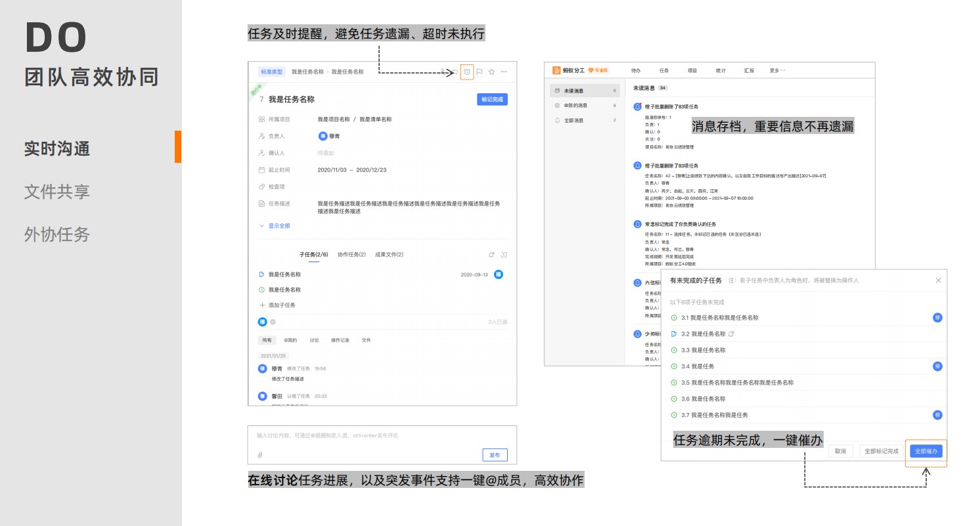Screen dimensions: 980x526
Task: Click the 全部催办 button
Action: pyautogui.click(x=925, y=451)
